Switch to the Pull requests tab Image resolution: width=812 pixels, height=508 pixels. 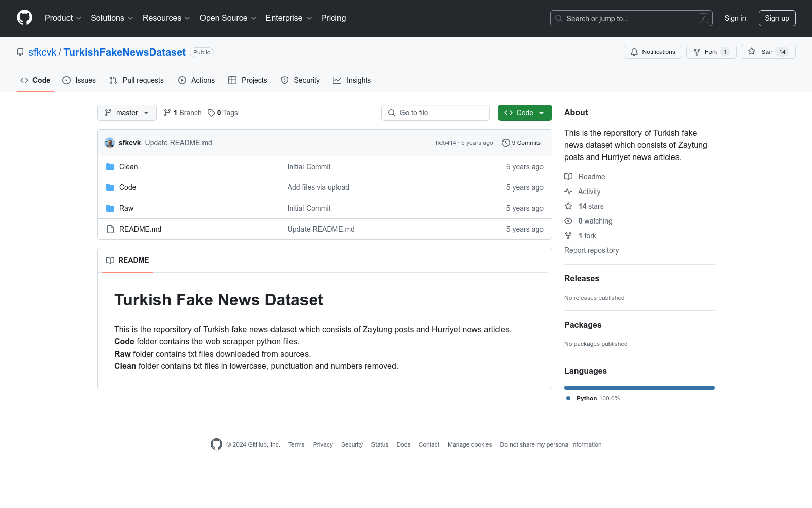tap(137, 80)
